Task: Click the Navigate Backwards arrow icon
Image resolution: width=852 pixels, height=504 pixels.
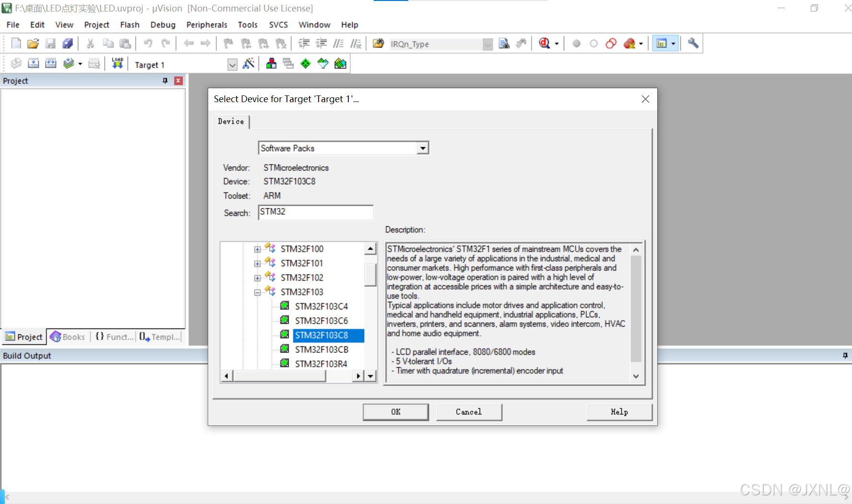Action: (189, 44)
